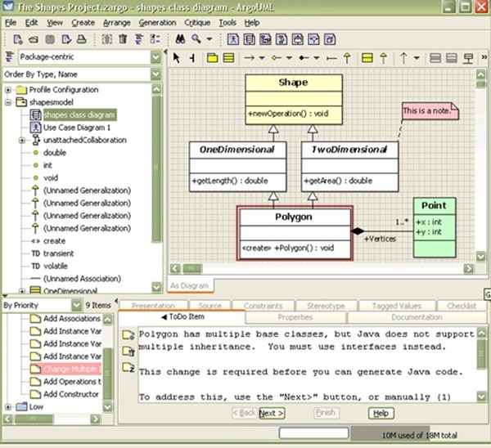Click the memory usage bar
The image size is (491, 448).
pos(419,435)
